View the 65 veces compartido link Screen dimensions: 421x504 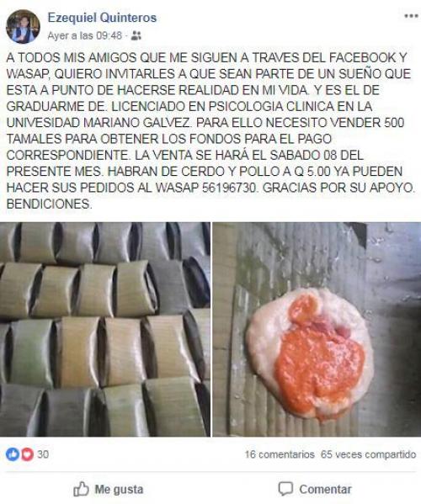[369, 454]
